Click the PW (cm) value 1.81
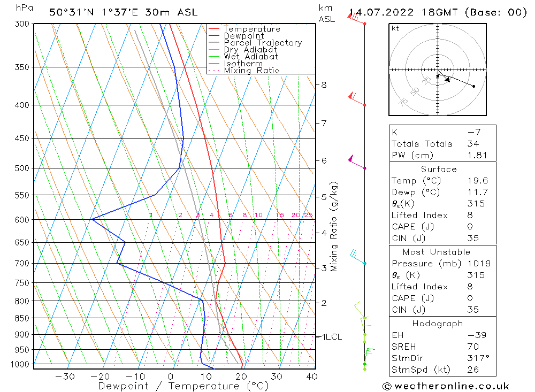535x392 pixels. [477, 155]
